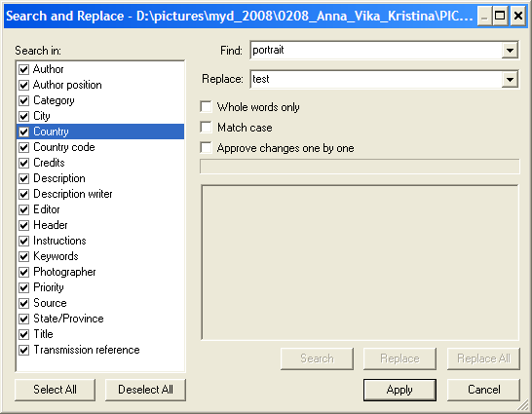Uncheck the highlighted Country checkbox
532x414 pixels.
23,132
